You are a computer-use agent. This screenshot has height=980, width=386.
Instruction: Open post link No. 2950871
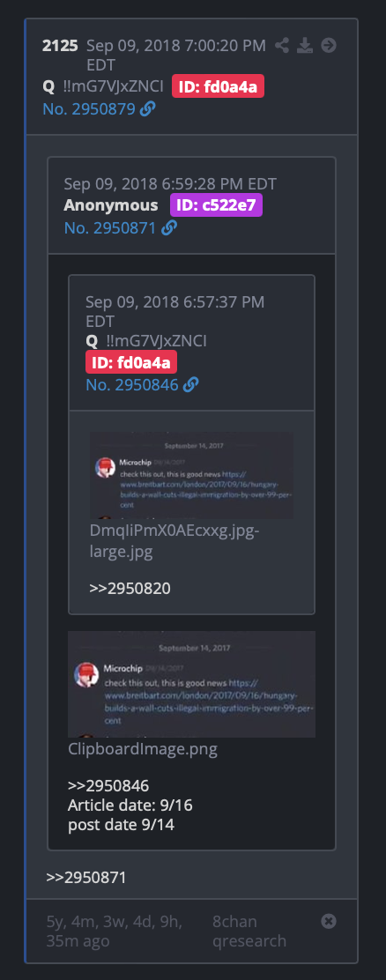(110, 228)
